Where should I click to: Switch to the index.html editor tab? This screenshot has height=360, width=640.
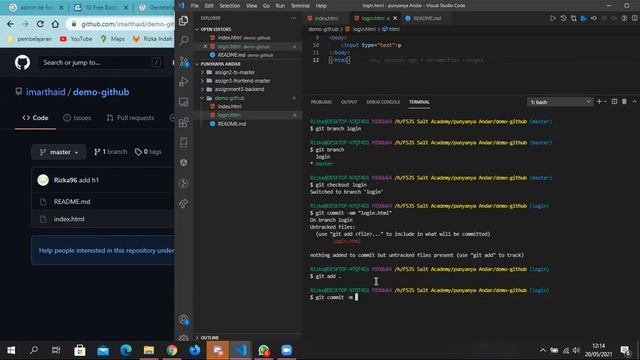326,18
